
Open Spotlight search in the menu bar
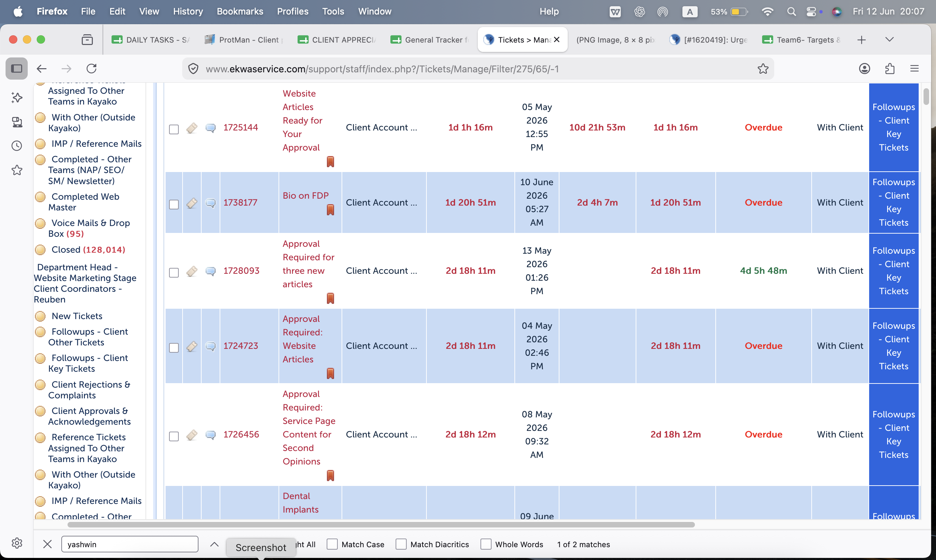[x=792, y=12]
